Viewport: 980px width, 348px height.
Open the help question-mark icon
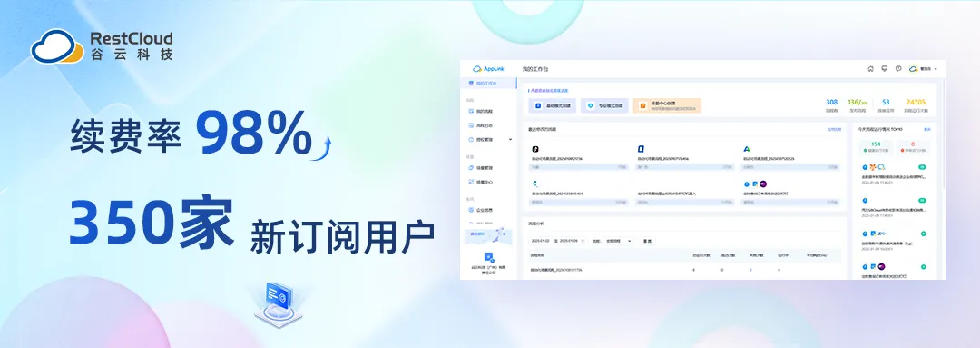898,69
